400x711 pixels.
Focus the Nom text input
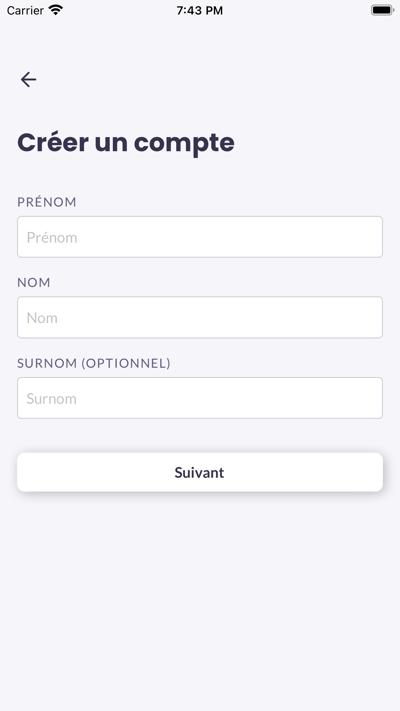pyautogui.click(x=200, y=317)
